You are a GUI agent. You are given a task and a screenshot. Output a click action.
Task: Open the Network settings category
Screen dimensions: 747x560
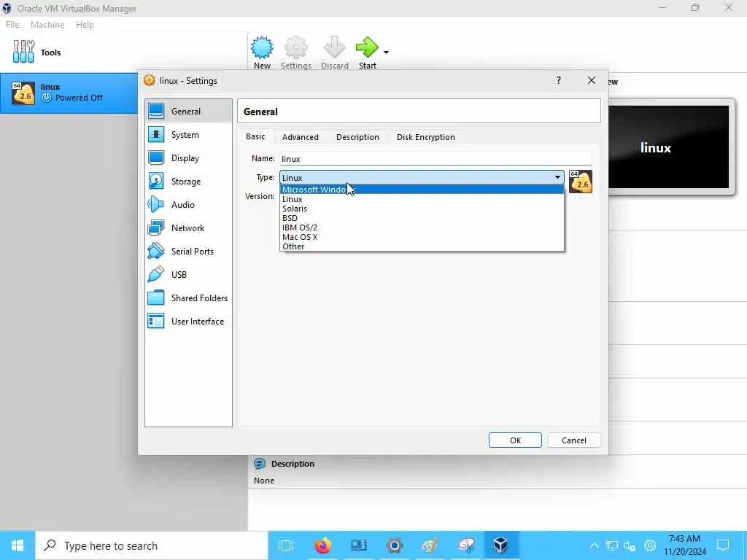click(188, 228)
